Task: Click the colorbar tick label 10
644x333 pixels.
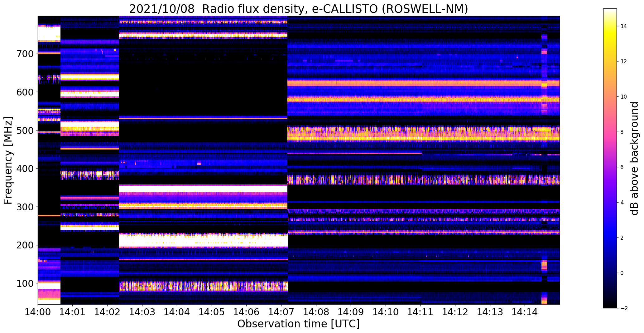Action: coord(624,97)
